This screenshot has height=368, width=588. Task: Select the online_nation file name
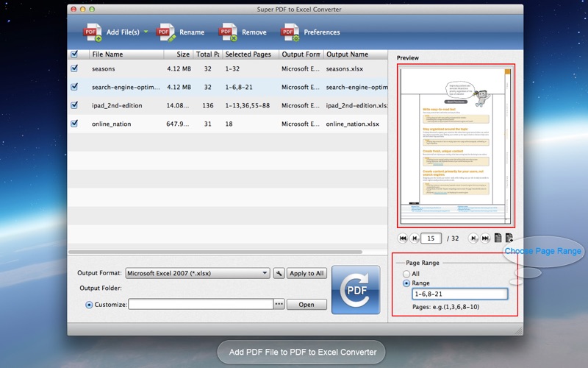click(112, 124)
